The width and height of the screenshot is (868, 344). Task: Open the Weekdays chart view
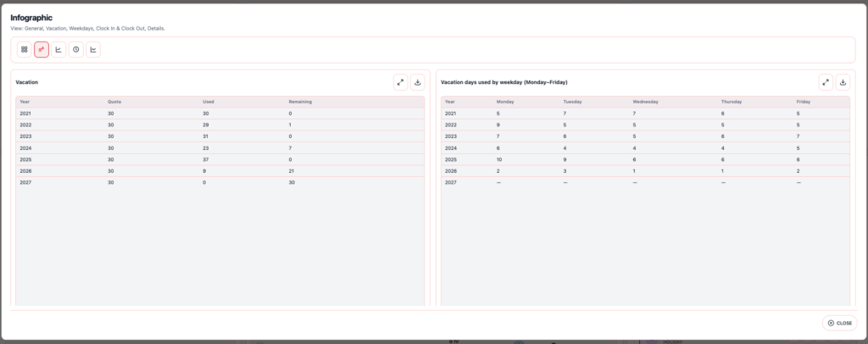click(x=58, y=50)
